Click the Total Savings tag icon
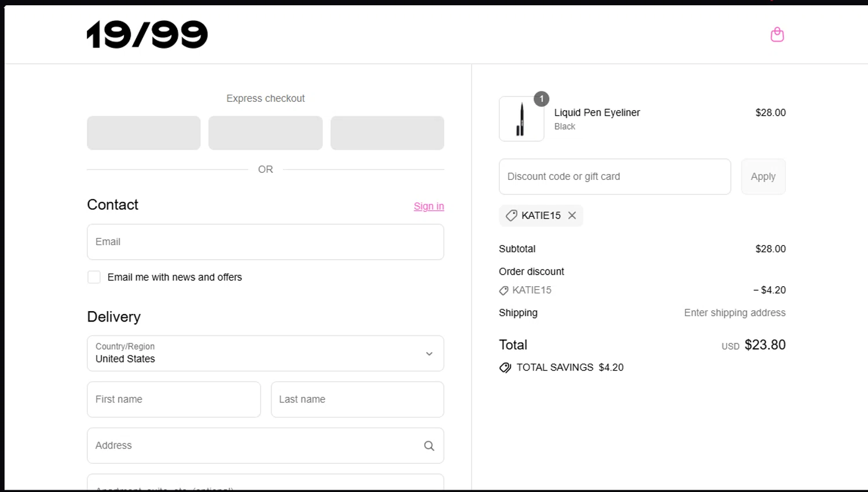This screenshot has width=868, height=492. pos(505,368)
